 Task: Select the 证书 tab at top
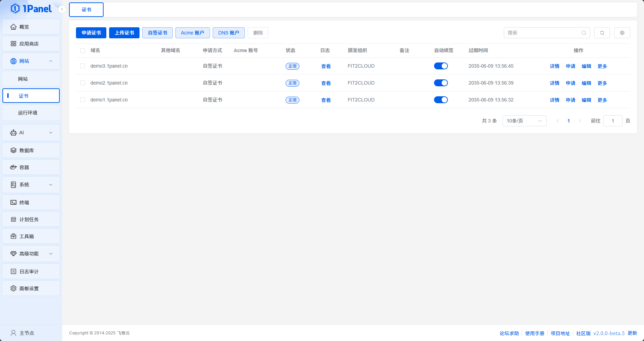click(86, 10)
